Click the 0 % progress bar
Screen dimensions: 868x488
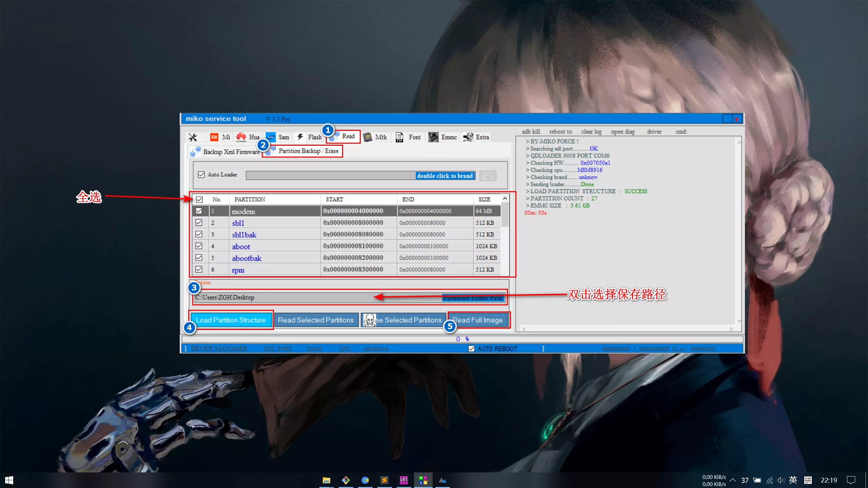tap(462, 339)
